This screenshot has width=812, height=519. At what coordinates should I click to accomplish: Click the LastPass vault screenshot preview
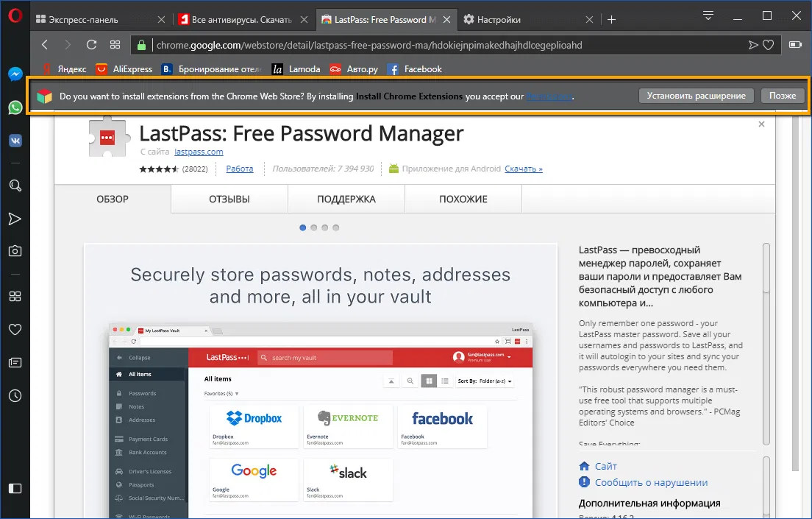(321, 381)
